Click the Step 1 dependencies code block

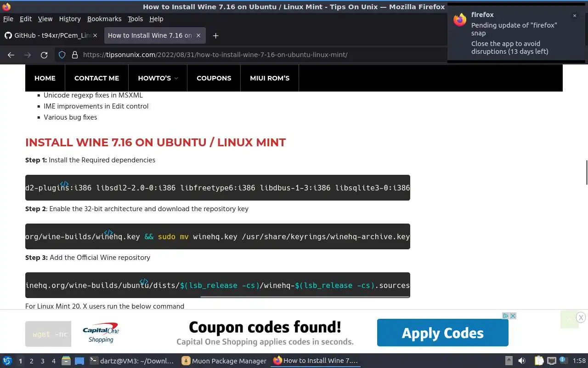pos(218,188)
